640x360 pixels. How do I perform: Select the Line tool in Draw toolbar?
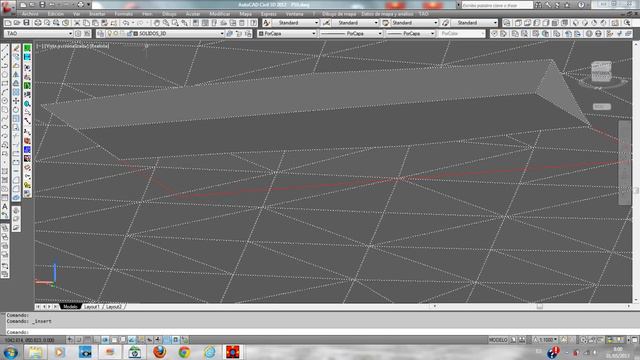(x=5, y=48)
